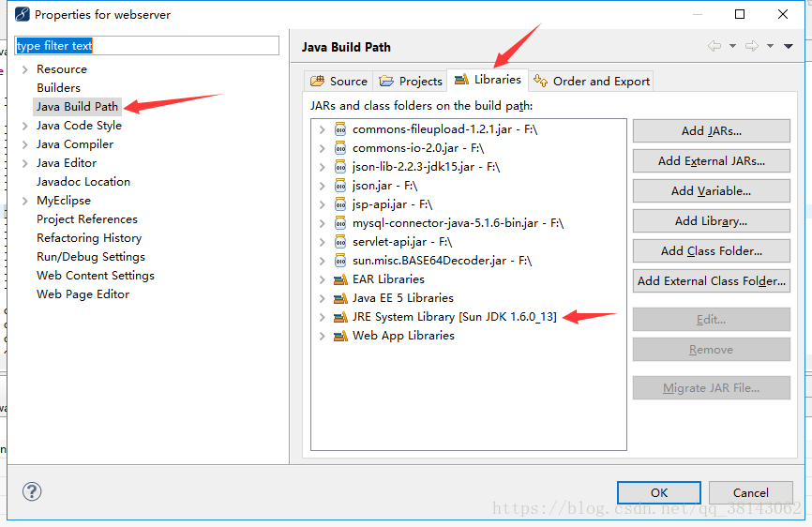Click the type filter text field
812x527 pixels.
[147, 46]
